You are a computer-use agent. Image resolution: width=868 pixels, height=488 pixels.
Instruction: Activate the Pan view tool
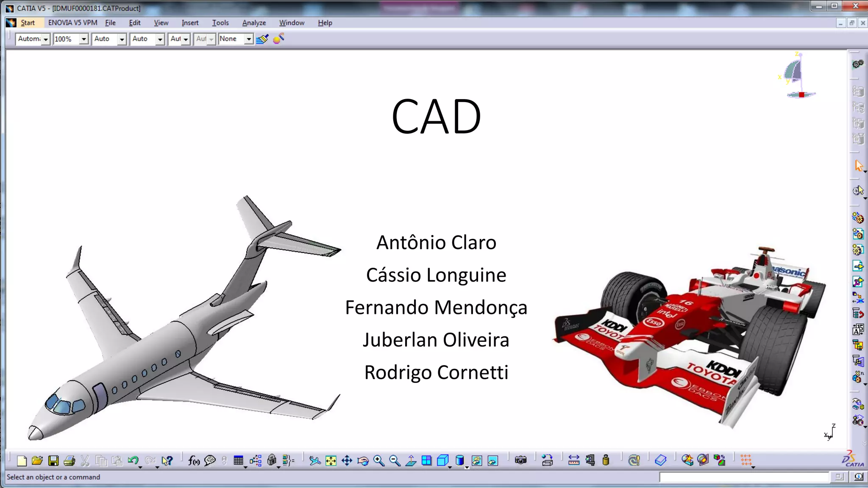(x=347, y=460)
